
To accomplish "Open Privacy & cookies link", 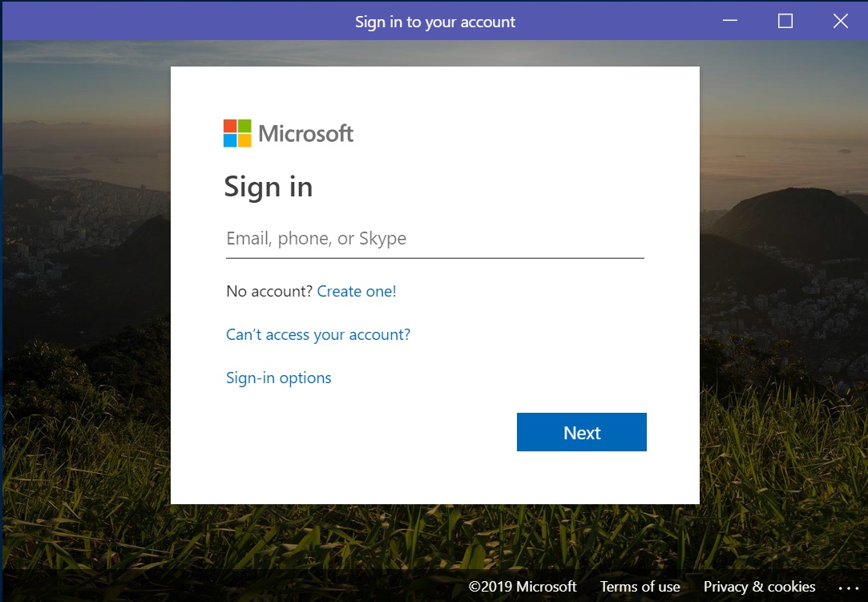I will pyautogui.click(x=760, y=587).
